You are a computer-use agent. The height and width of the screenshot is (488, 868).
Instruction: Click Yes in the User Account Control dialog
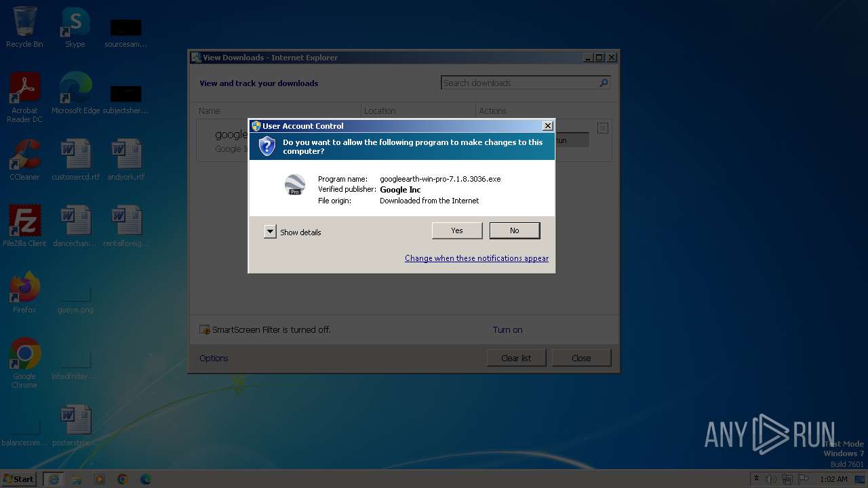[x=457, y=230]
